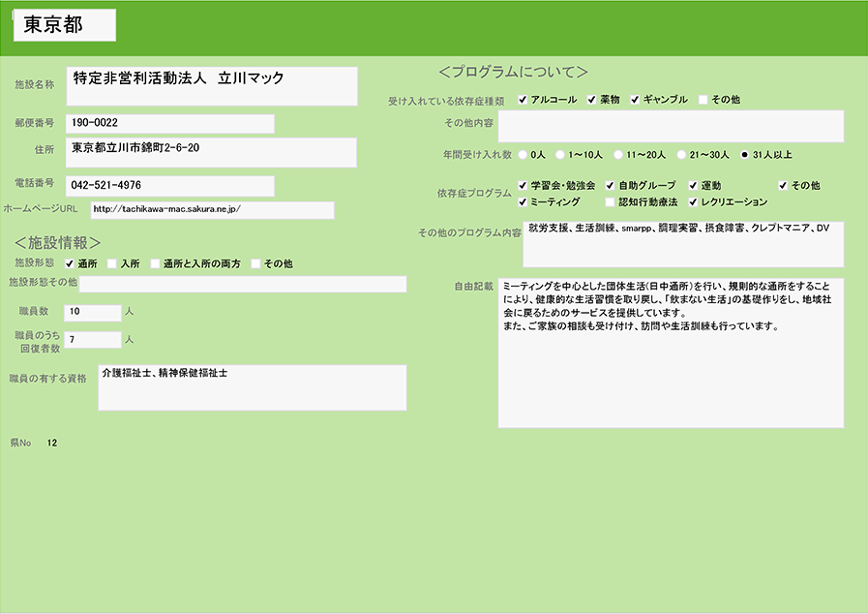Image resolution: width=868 pixels, height=614 pixels.
Task: Select the 1〜10人 radio option
Action: tap(560, 154)
